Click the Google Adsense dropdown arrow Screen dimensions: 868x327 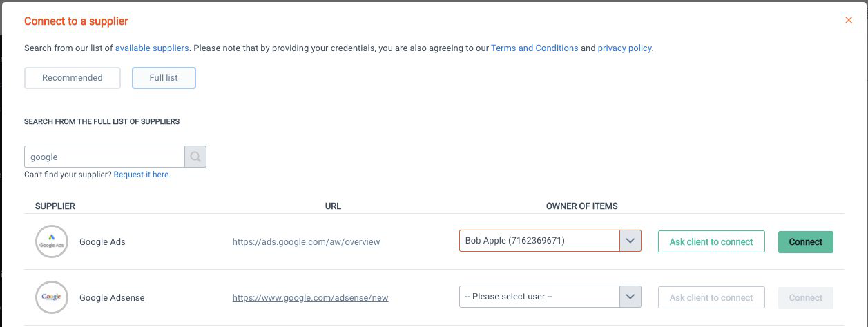pyautogui.click(x=630, y=297)
